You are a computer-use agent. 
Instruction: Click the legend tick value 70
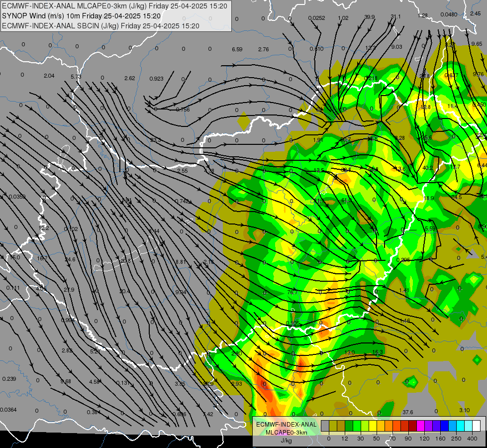(x=392, y=439)
